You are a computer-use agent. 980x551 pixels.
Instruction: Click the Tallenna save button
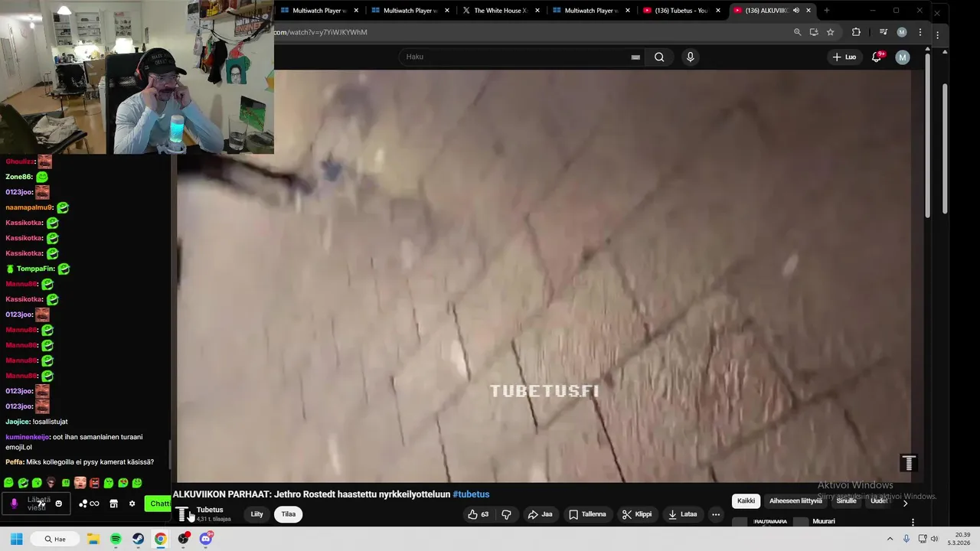pos(587,514)
